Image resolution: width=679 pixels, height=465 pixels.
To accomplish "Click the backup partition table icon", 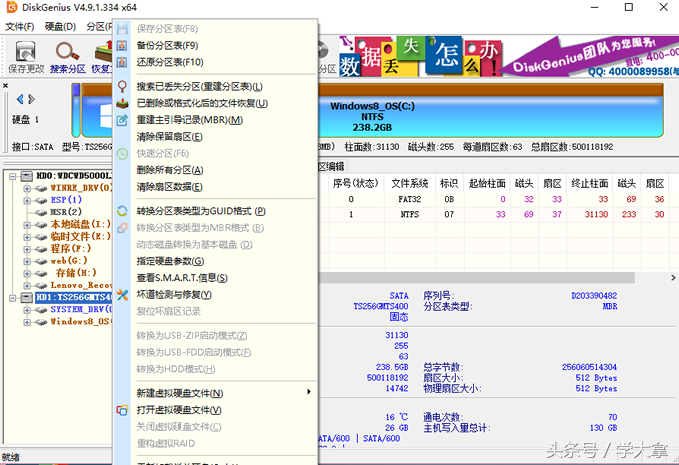I will click(122, 45).
